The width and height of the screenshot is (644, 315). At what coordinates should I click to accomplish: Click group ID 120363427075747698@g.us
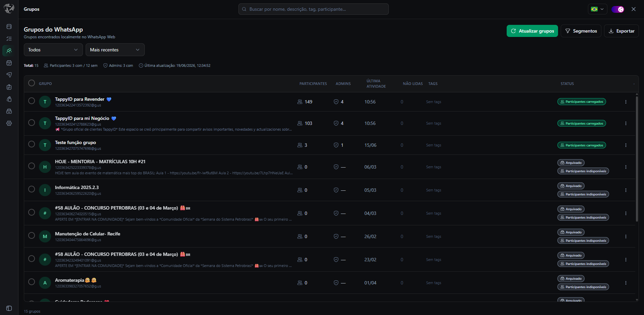pyautogui.click(x=78, y=148)
